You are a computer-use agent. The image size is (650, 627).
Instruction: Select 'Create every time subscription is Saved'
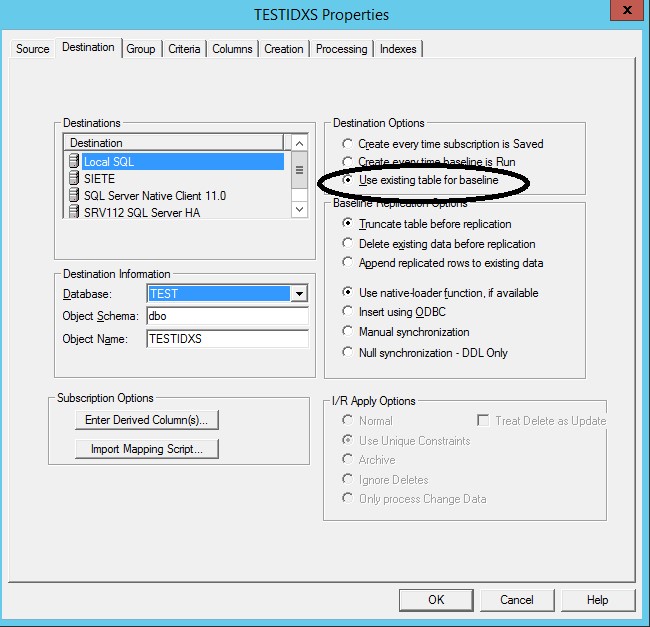348,144
